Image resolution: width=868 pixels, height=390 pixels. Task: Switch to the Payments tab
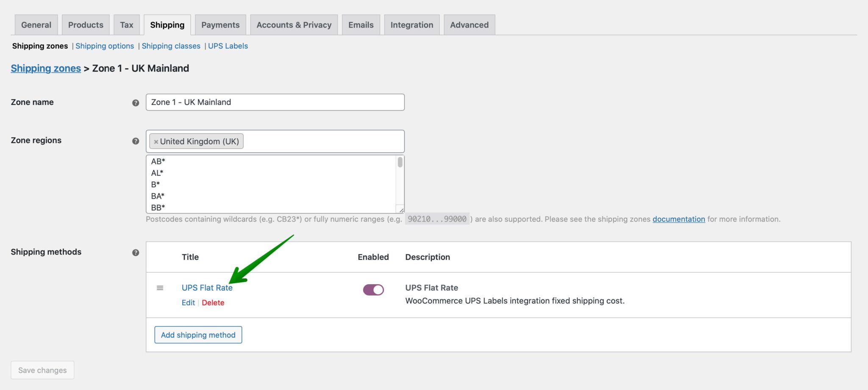click(x=220, y=25)
